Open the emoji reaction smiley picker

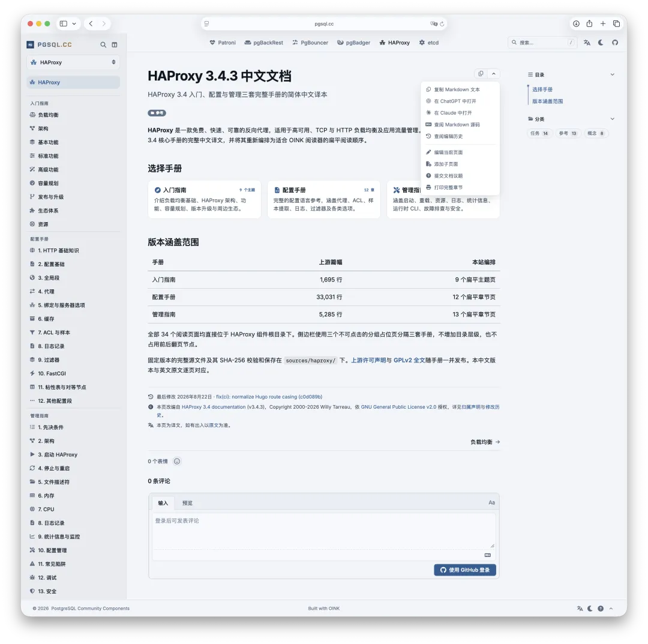(x=177, y=462)
